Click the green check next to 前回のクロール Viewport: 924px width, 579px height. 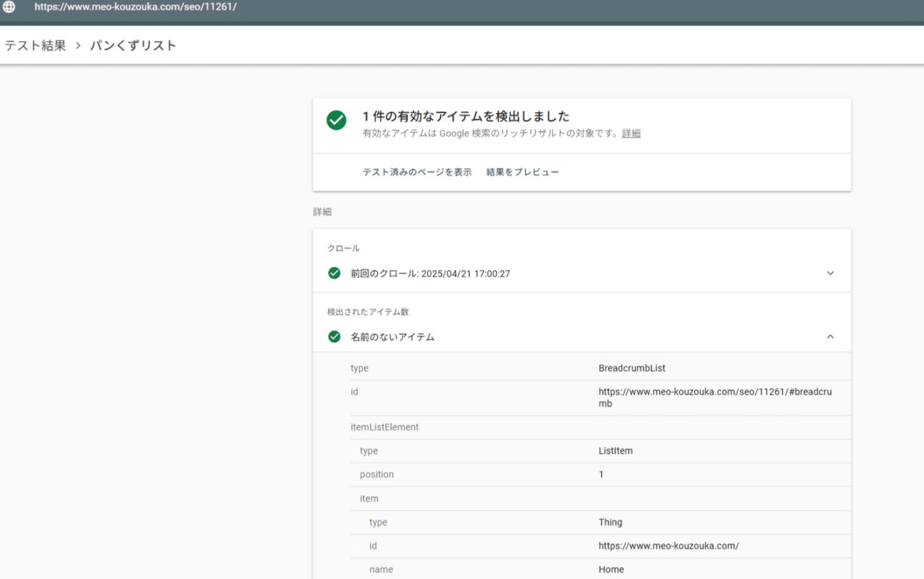pos(334,274)
